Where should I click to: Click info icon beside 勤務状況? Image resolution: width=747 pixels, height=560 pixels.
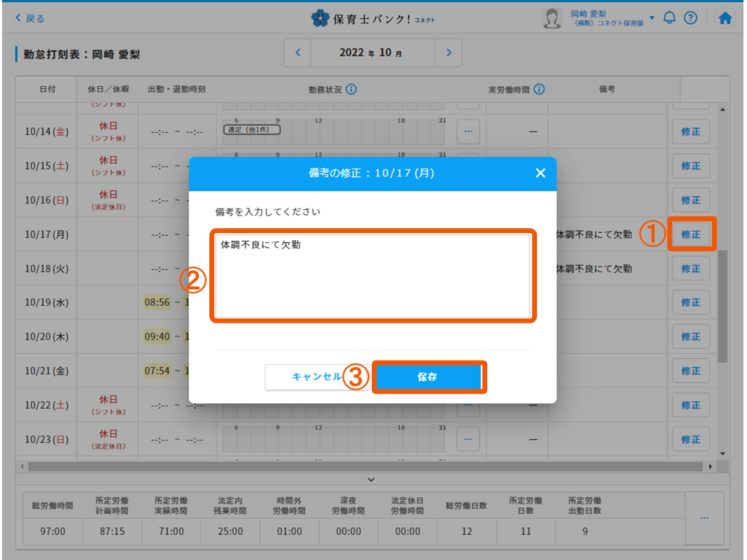point(351,90)
